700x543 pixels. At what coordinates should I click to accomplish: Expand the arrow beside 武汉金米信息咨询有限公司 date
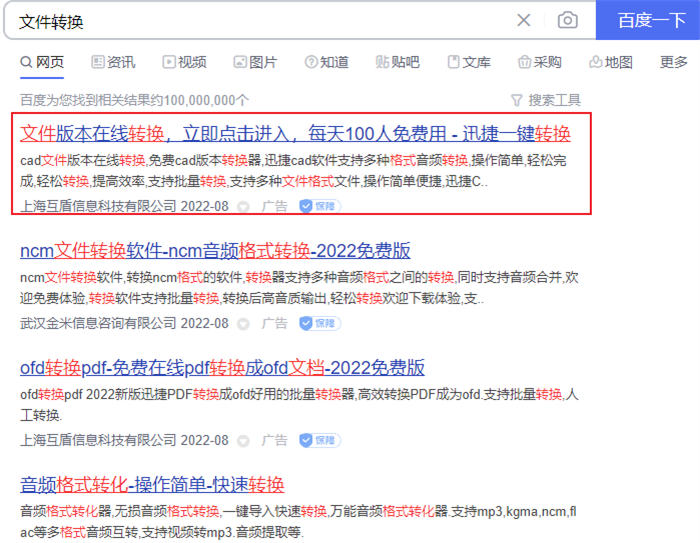(x=243, y=324)
